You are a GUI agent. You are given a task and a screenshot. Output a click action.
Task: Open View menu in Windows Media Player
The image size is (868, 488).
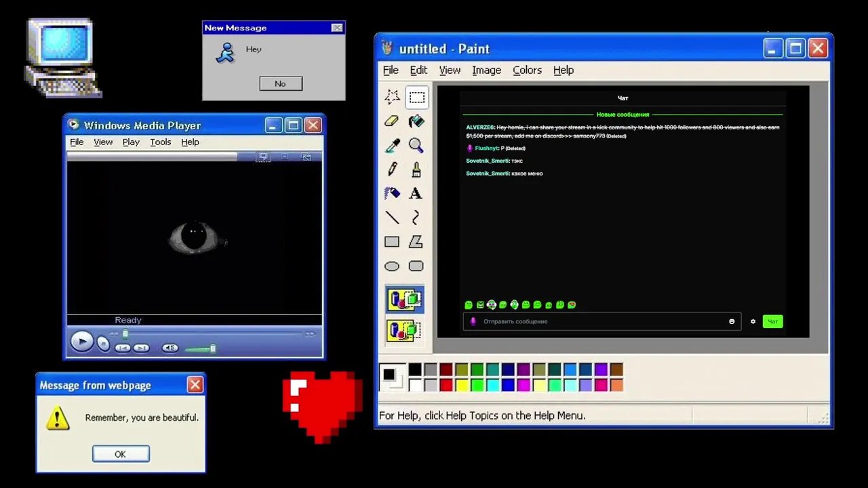(103, 142)
